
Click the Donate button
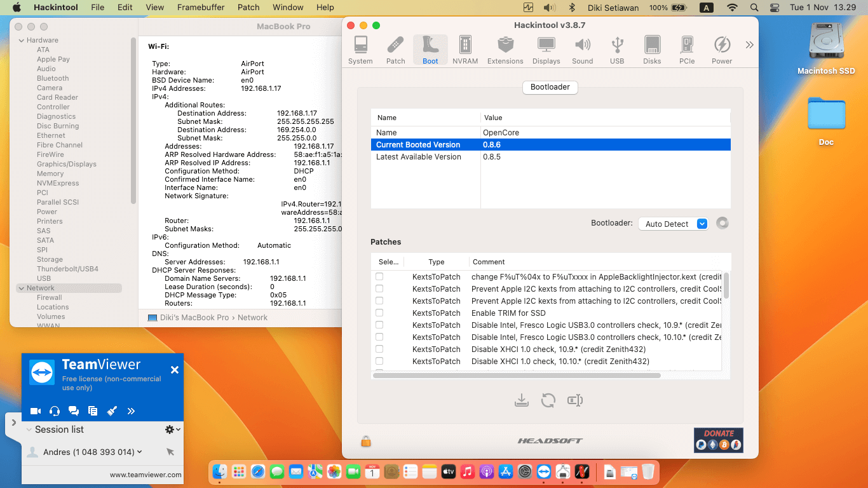pyautogui.click(x=718, y=440)
